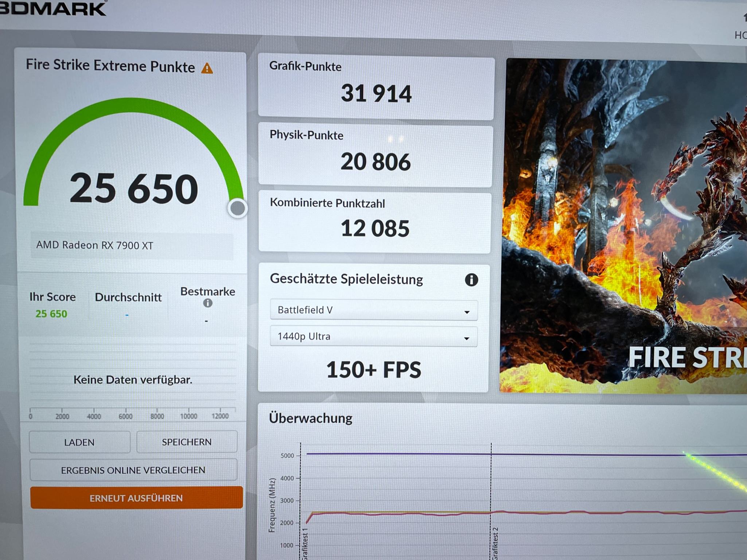Click the gray gauge endpoint knob
The image size is (747, 560).
pos(238,209)
